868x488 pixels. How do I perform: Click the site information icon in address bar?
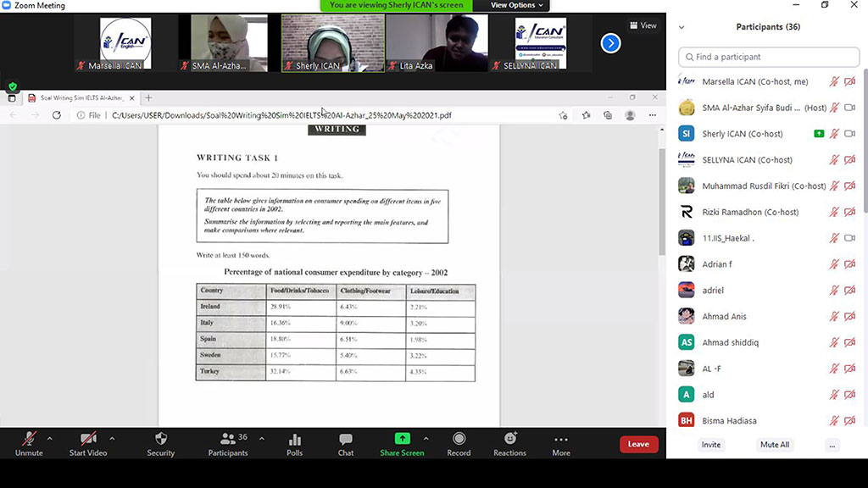[81, 115]
